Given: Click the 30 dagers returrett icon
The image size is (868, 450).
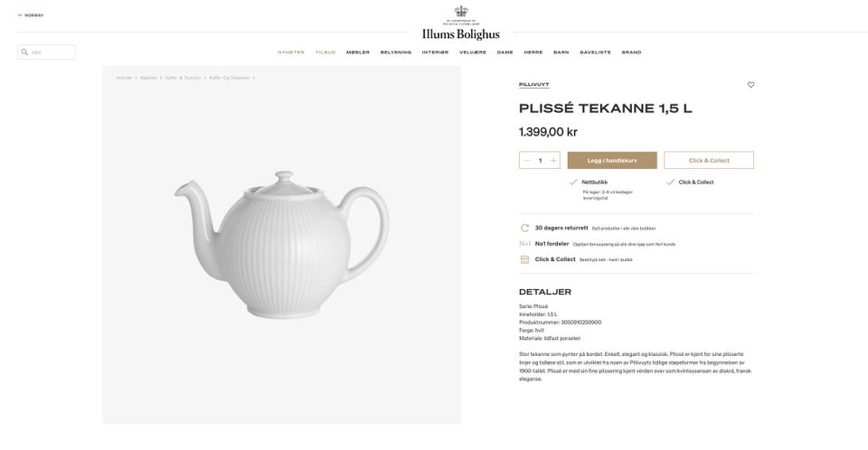Looking at the screenshot, I should [x=524, y=228].
